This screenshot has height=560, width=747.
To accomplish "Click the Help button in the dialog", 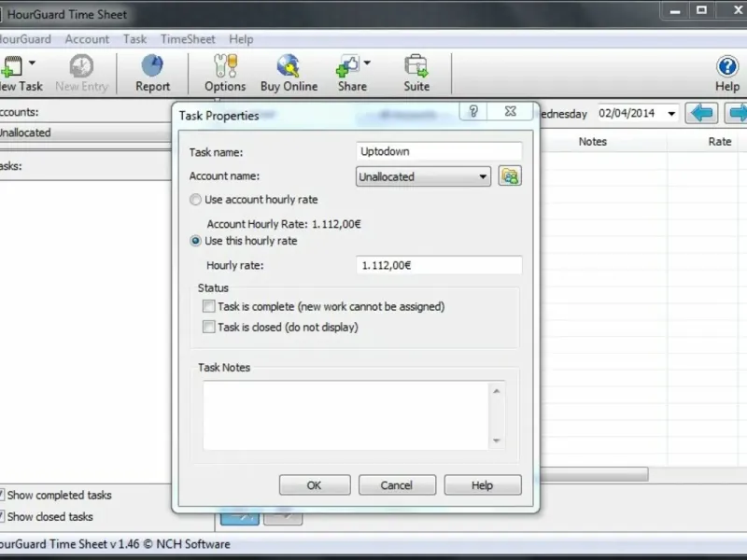I will point(483,484).
